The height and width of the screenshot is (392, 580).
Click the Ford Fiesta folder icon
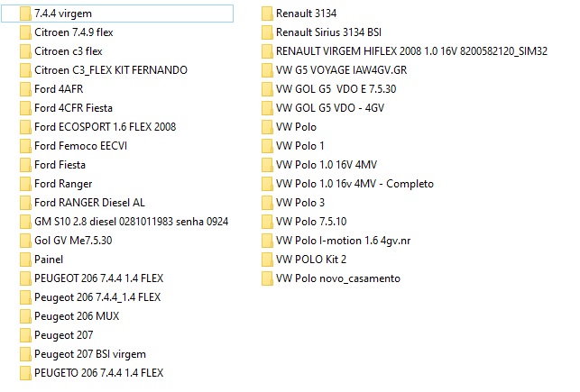pyautogui.click(x=23, y=165)
